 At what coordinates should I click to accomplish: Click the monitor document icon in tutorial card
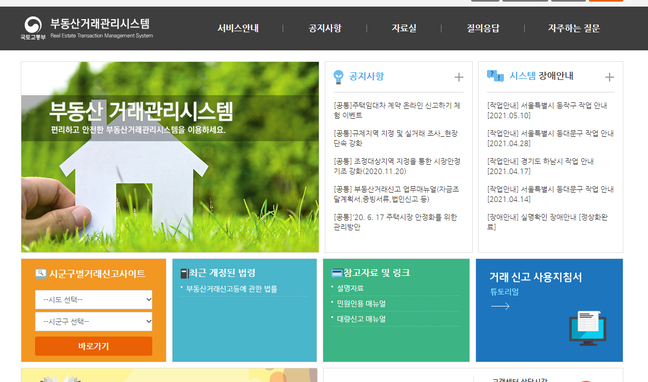point(587,328)
